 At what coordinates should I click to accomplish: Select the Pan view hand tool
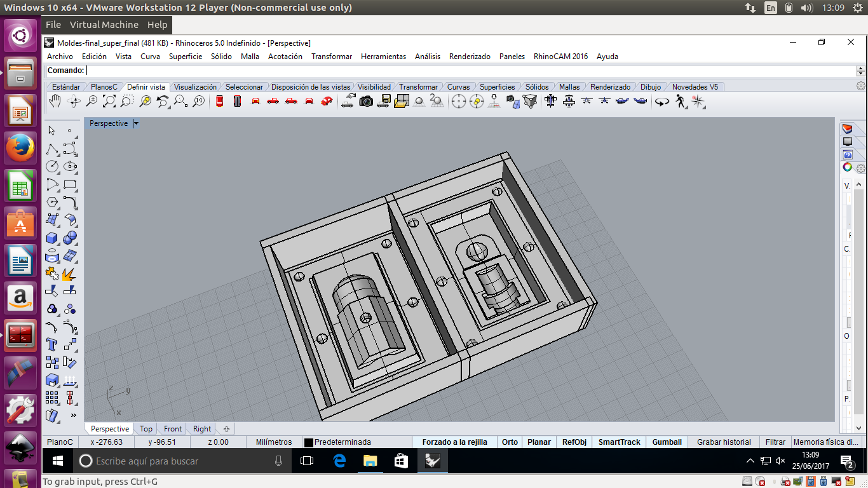(x=55, y=101)
